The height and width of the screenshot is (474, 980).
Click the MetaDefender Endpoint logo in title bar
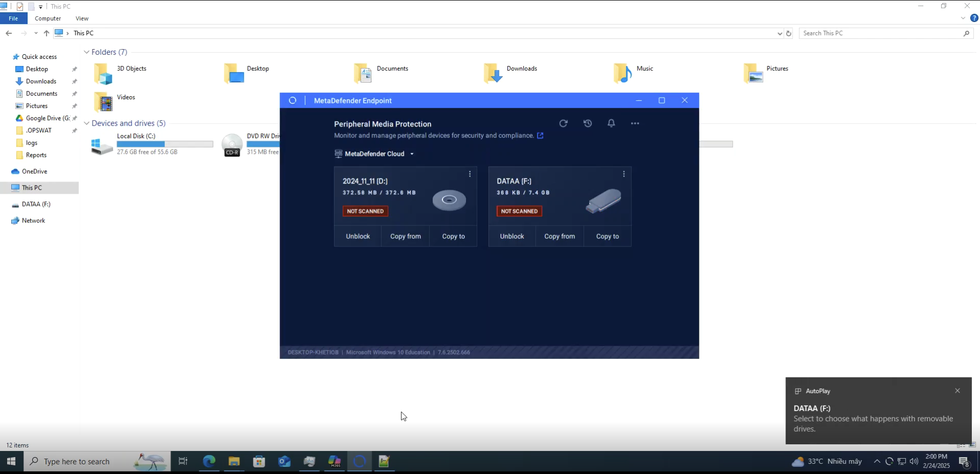(293, 100)
